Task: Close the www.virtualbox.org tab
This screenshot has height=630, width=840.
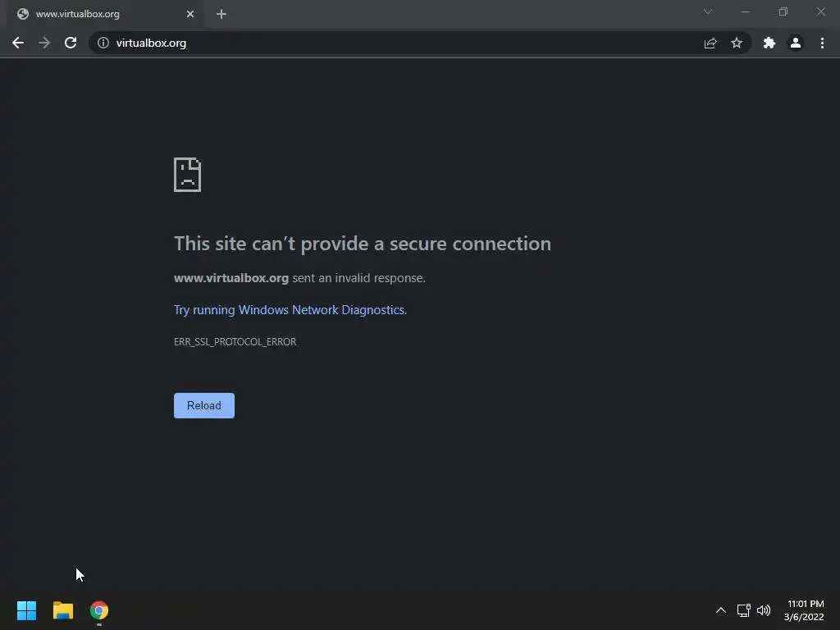Action: pos(190,14)
